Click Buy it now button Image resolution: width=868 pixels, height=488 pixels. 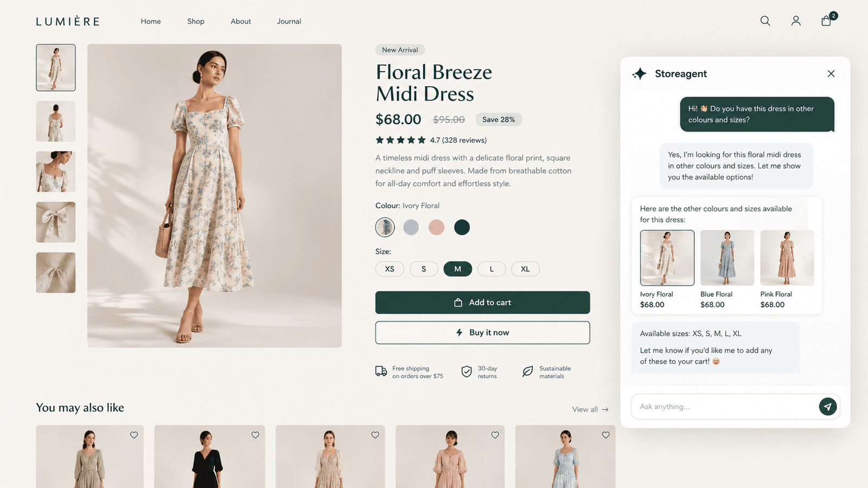click(x=482, y=332)
